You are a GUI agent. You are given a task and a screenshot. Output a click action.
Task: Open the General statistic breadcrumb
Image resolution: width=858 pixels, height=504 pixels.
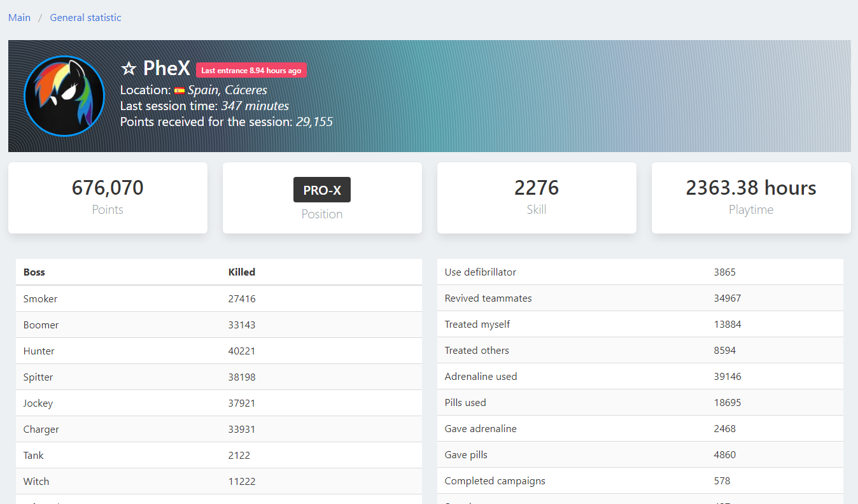pos(85,18)
